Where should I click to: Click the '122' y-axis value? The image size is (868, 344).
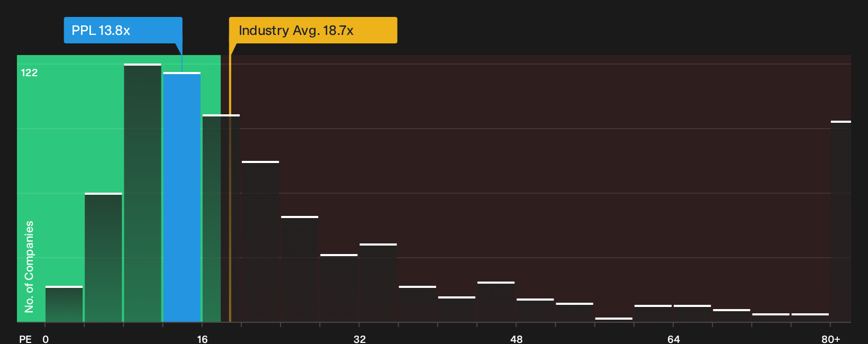coord(29,73)
